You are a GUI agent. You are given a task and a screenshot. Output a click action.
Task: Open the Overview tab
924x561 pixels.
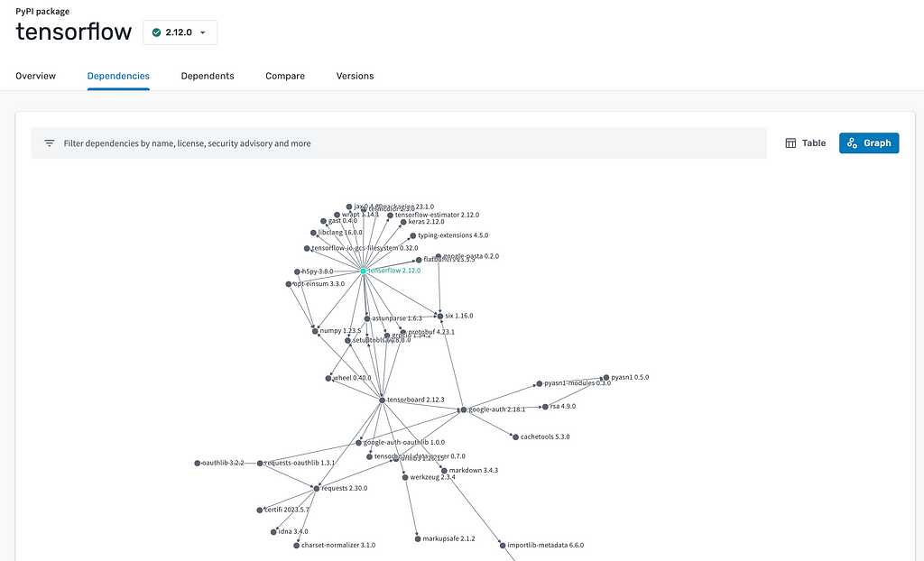pyautogui.click(x=36, y=76)
